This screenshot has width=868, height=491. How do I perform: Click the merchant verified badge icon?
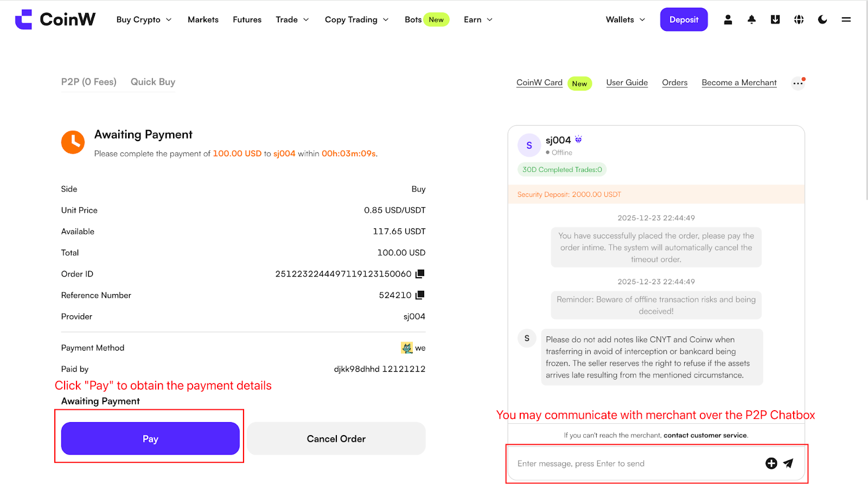578,139
